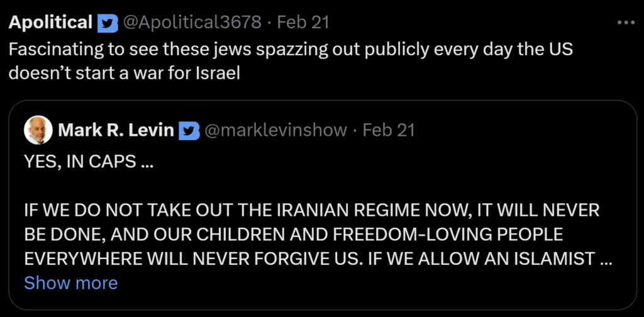Screen dimensions: 644x317
Task: Click the quoted tweet's Feb 21 timestamp
Action: point(389,130)
